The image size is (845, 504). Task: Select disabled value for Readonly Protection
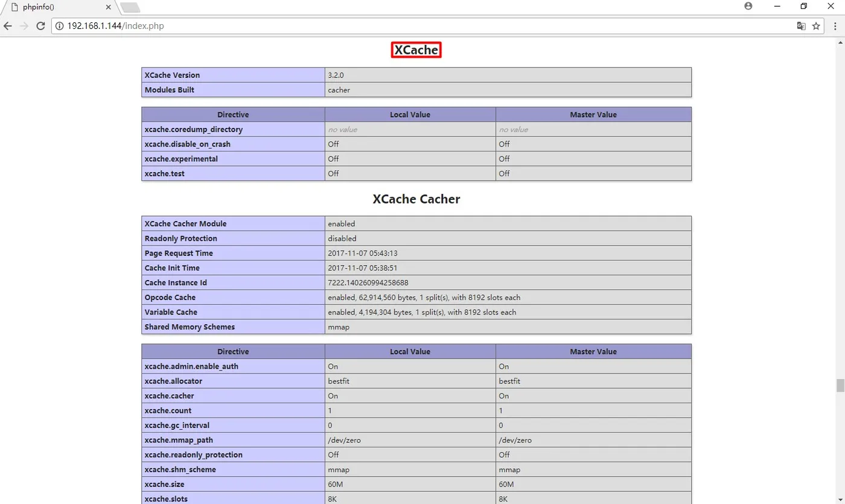tap(342, 238)
